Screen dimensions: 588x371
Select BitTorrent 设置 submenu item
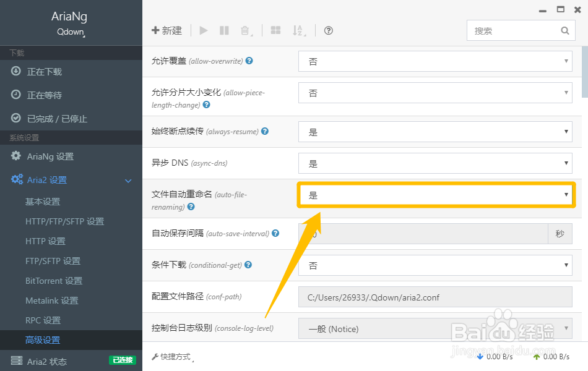pyautogui.click(x=54, y=281)
